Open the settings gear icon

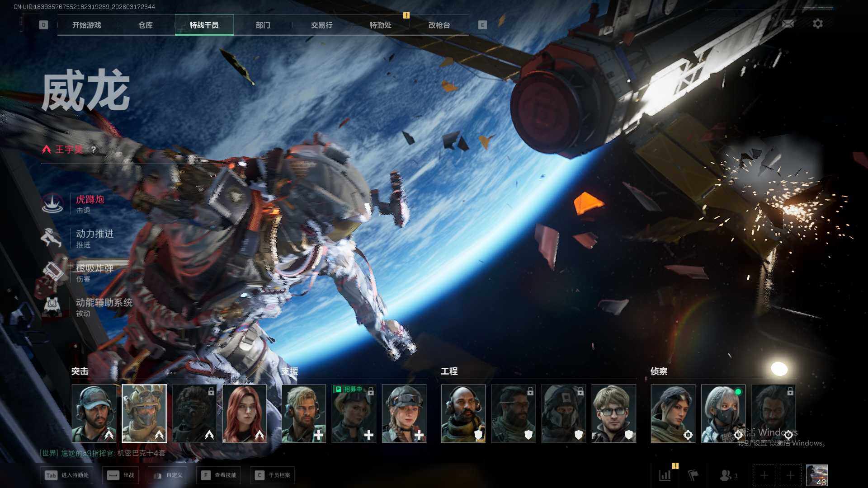tap(817, 23)
